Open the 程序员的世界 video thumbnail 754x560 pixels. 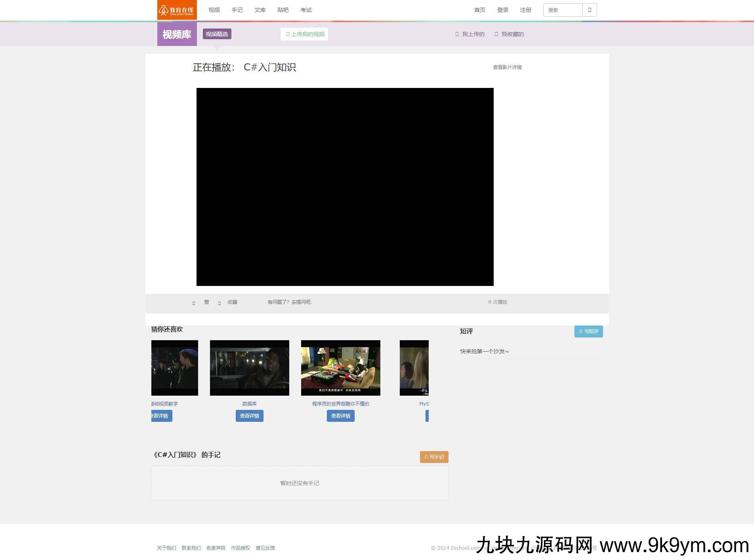pos(340,368)
